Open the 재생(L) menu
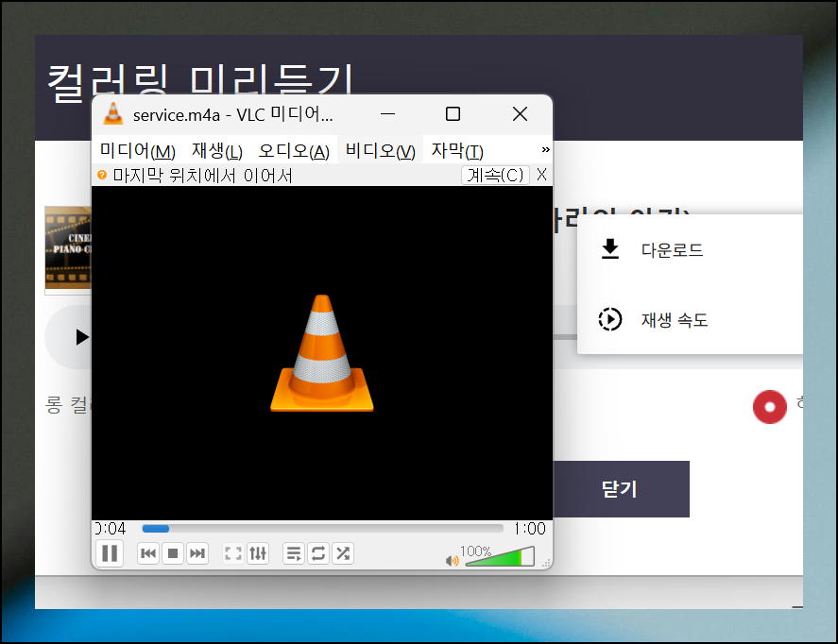The height and width of the screenshot is (644, 838). coord(217,151)
